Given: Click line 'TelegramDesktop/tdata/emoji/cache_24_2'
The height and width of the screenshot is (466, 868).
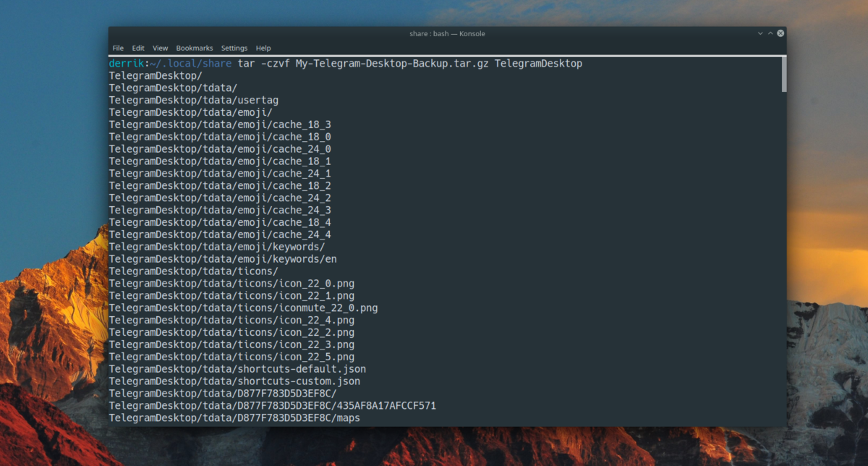Looking at the screenshot, I should (220, 198).
